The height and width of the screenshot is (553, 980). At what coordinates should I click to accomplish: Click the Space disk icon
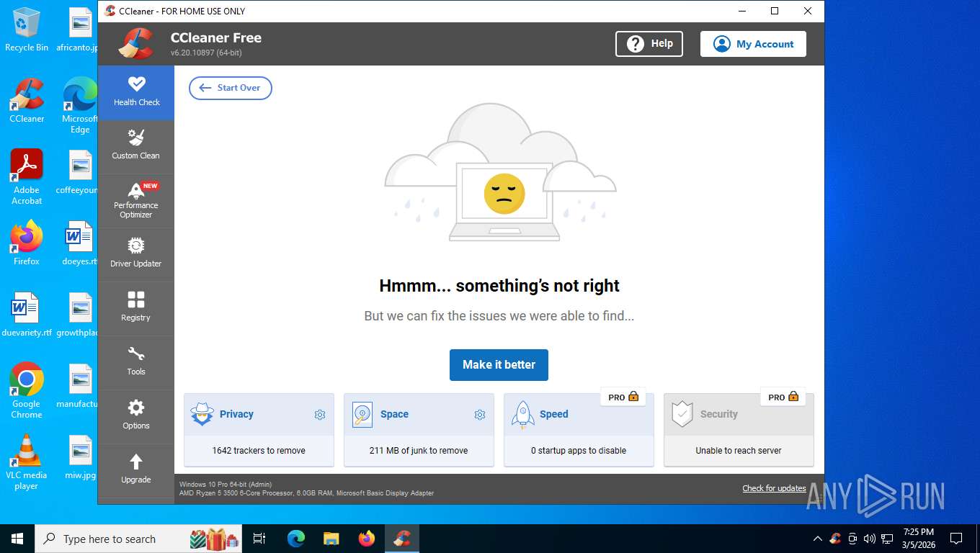(x=362, y=414)
